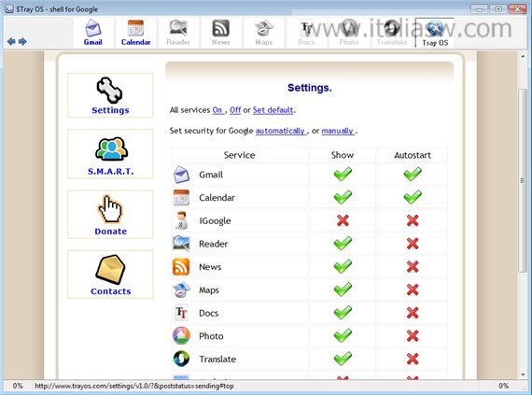
Task: Click the Calendar icon in services table
Action: coord(181,198)
